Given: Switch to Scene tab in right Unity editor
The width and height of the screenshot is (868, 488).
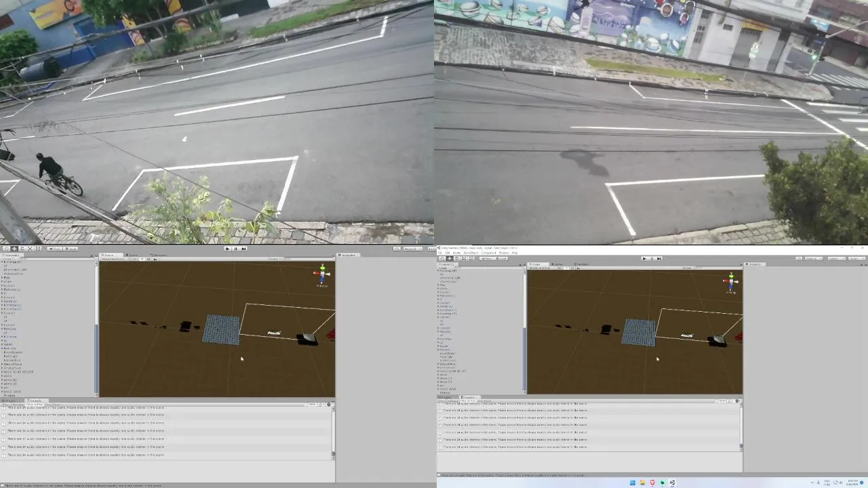Looking at the screenshot, I should [538, 264].
